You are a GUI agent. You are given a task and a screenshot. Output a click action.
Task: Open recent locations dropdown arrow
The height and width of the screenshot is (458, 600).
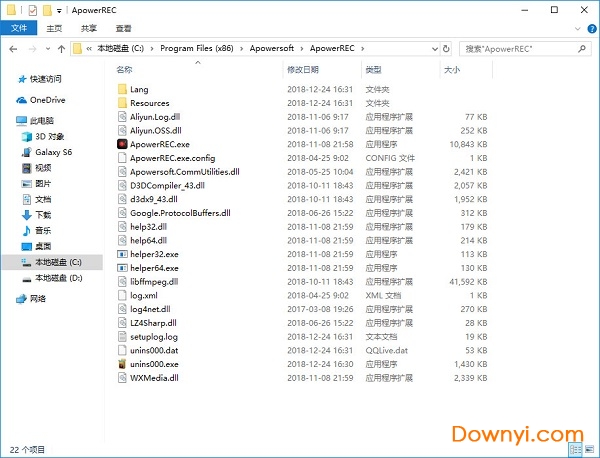pyautogui.click(x=47, y=49)
